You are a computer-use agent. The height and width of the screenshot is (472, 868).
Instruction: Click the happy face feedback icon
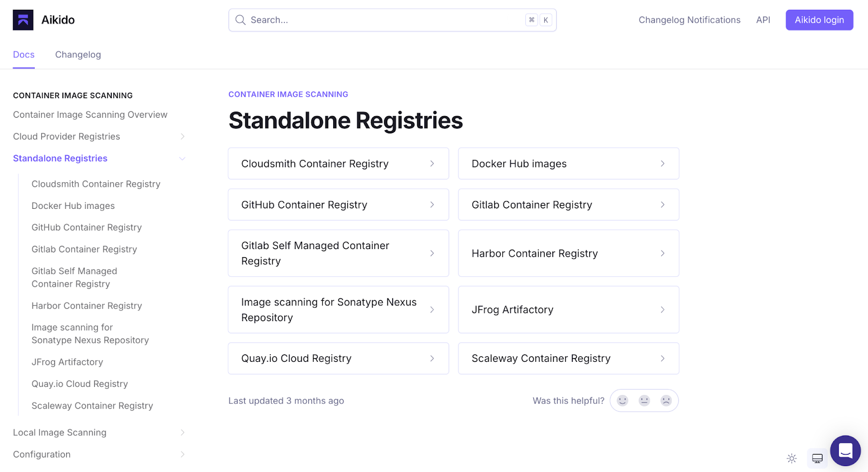tap(623, 400)
